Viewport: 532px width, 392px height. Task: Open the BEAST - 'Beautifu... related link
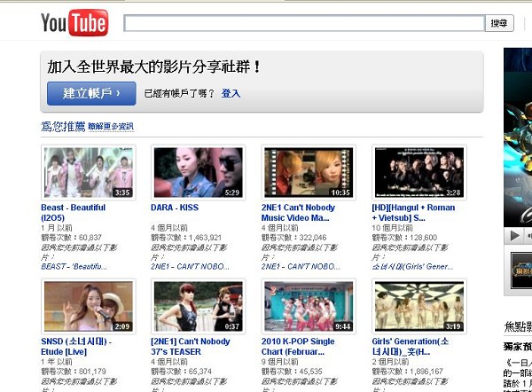(74, 267)
